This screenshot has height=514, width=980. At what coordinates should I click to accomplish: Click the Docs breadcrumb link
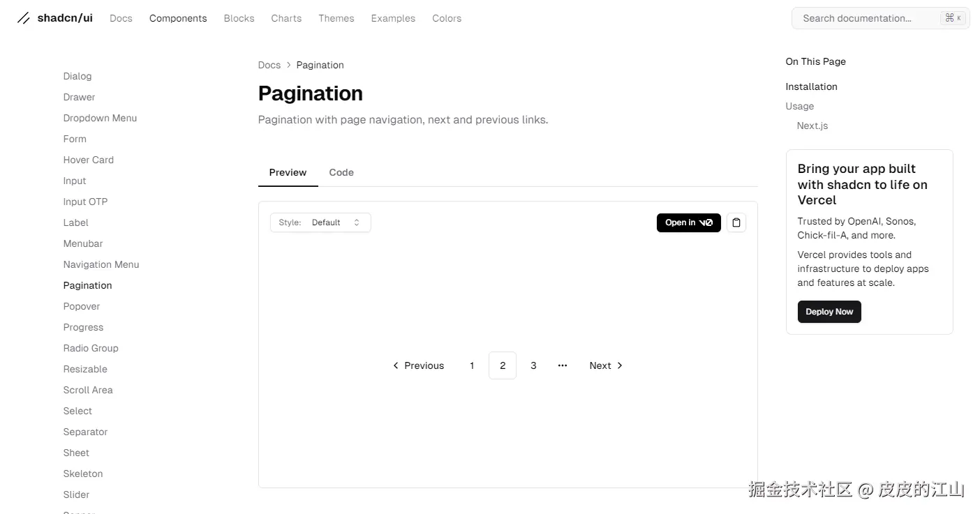click(x=269, y=65)
